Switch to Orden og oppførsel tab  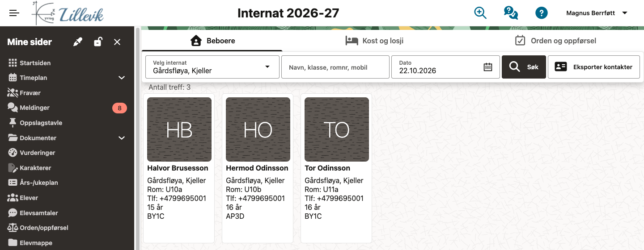click(555, 41)
